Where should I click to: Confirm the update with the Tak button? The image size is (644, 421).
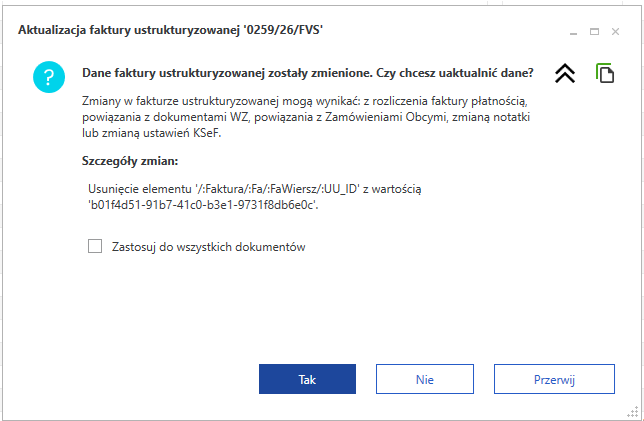(307, 380)
